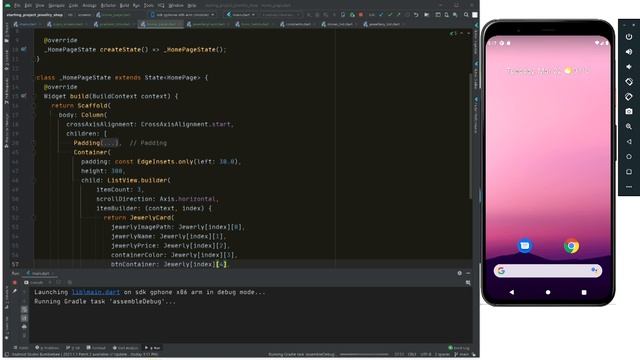Open the Dart Analysis tool window

click(x=126, y=348)
